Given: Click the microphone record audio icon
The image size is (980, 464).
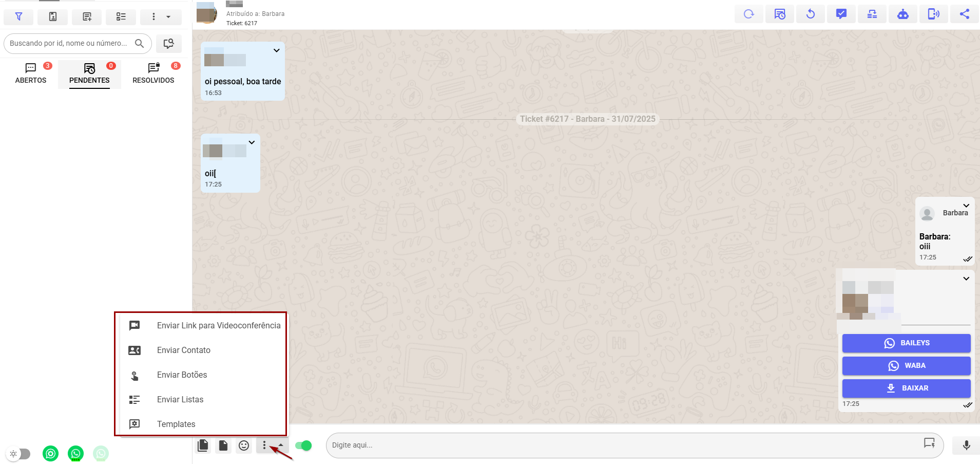Looking at the screenshot, I should 966,446.
